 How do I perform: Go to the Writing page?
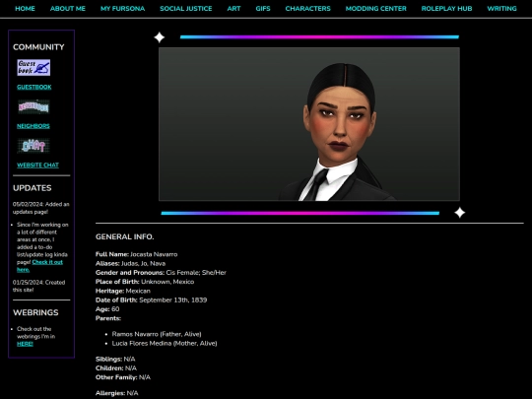[501, 9]
